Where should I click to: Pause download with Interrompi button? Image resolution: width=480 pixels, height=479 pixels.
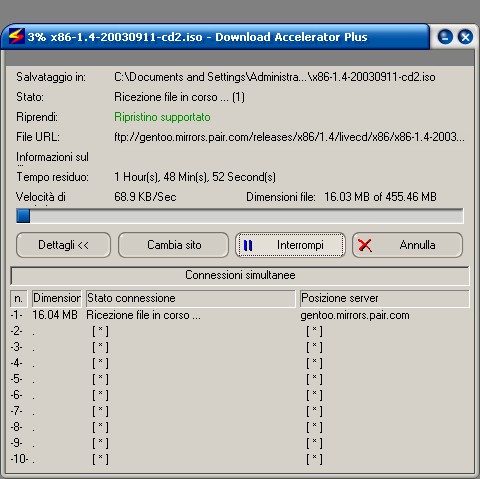tap(290, 245)
